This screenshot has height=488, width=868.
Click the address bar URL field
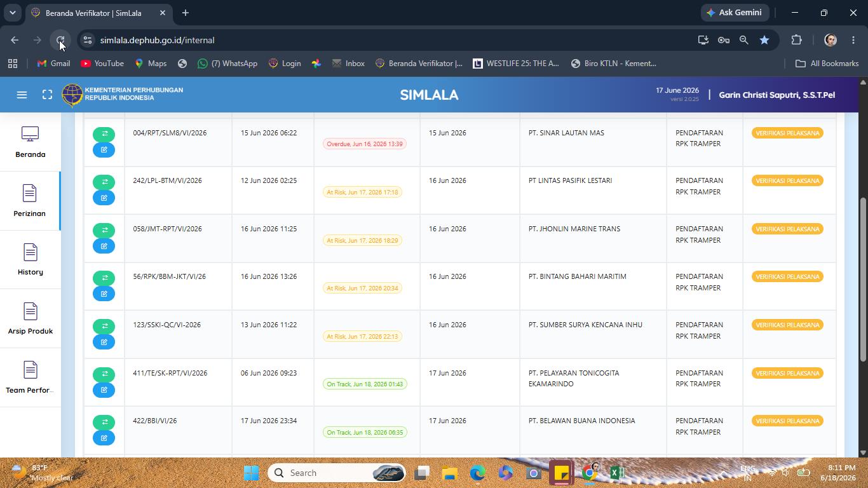click(x=394, y=40)
